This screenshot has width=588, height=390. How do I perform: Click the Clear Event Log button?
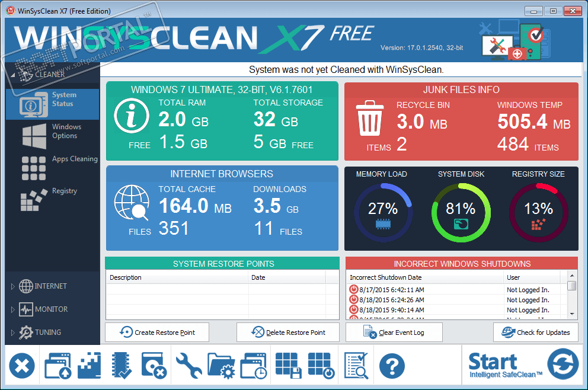tap(394, 333)
